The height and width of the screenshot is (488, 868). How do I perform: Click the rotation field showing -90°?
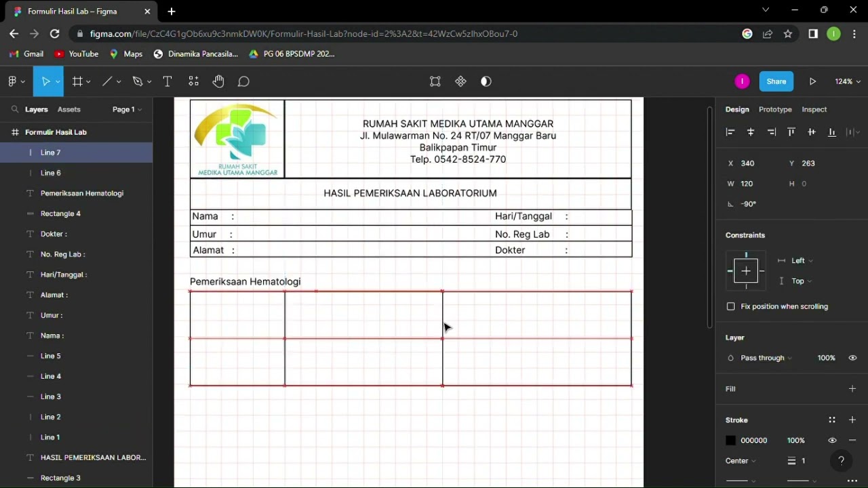pyautogui.click(x=753, y=204)
